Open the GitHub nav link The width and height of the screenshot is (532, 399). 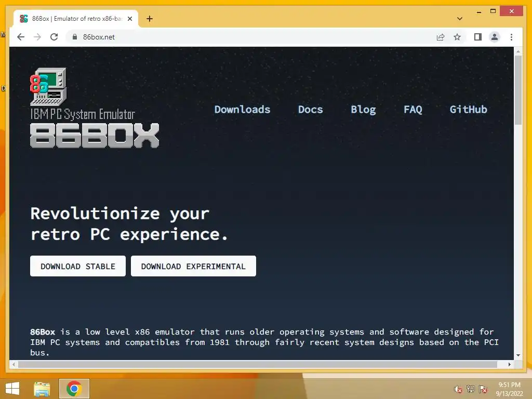[468, 110]
